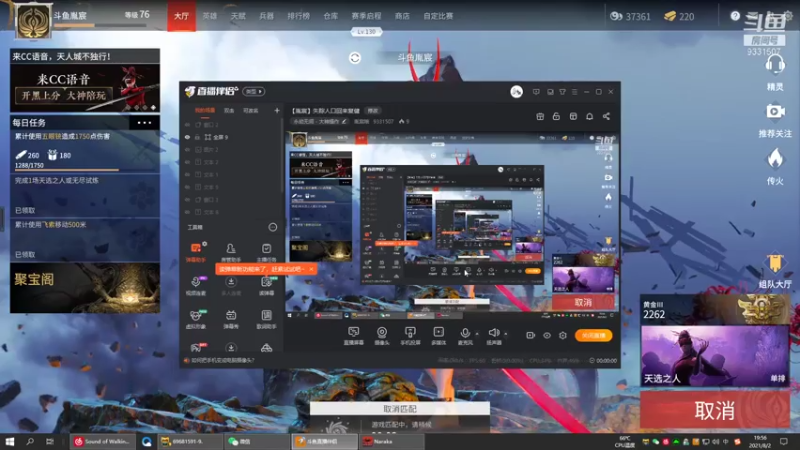Add a 摄像头 camera source
Image resolution: width=800 pixels, height=450 pixels.
point(382,336)
